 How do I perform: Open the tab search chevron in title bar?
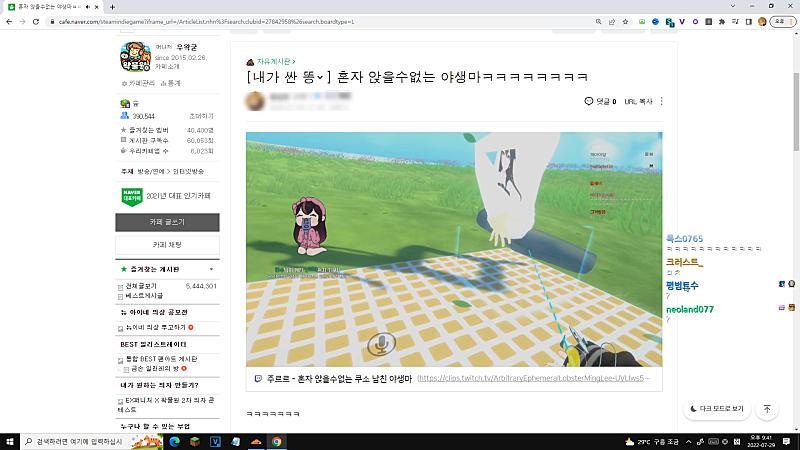coord(733,6)
